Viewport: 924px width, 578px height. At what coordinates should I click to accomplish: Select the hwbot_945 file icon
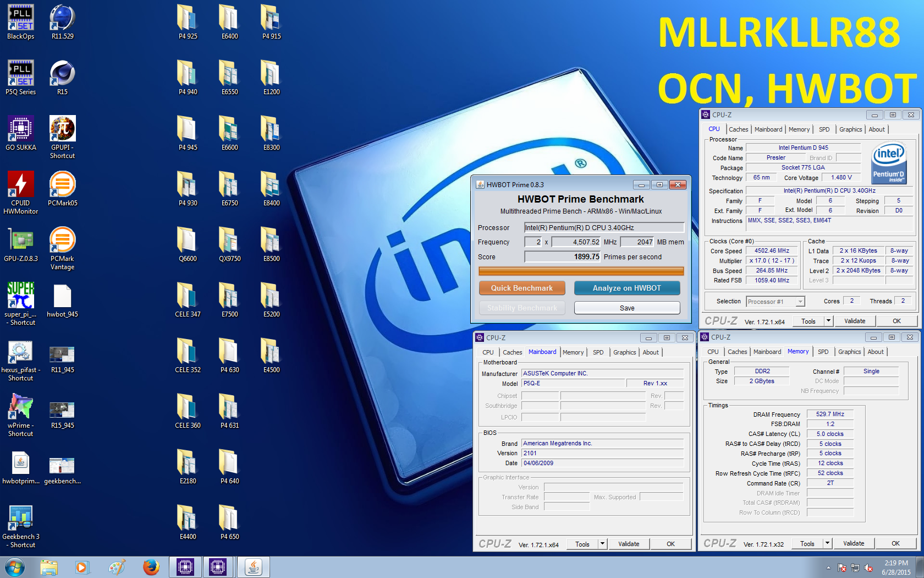[x=62, y=300]
